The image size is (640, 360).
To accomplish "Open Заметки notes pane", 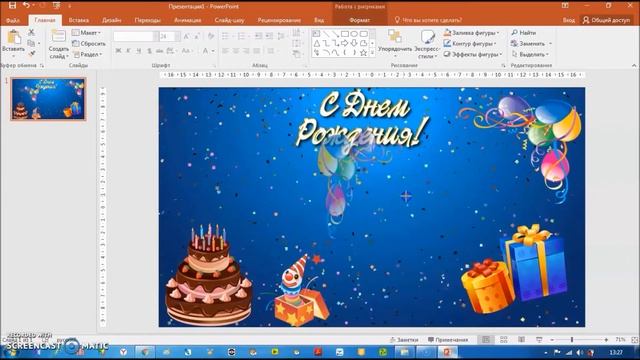I will coord(404,340).
